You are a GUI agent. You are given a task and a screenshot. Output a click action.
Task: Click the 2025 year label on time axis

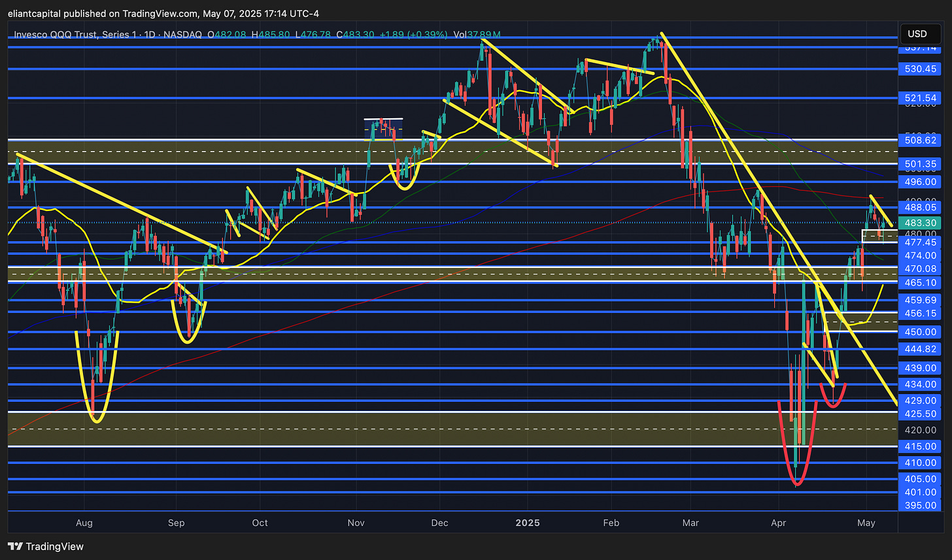coord(527,523)
